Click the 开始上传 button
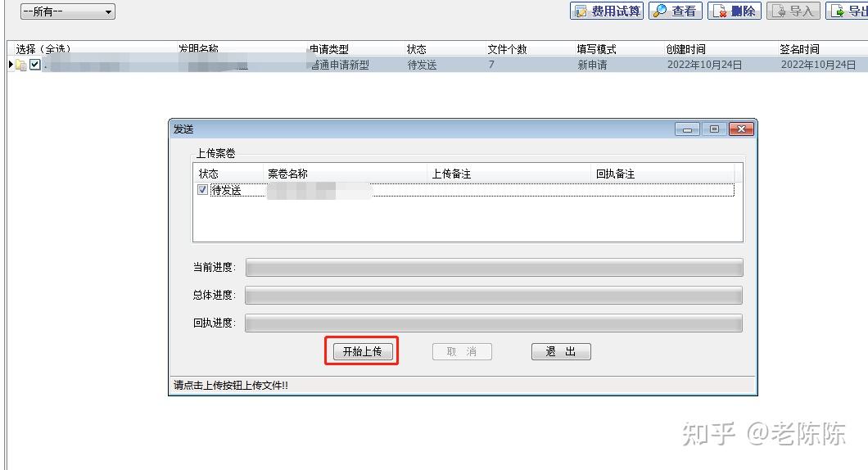Viewport: 868px width, 470px height. tap(363, 351)
